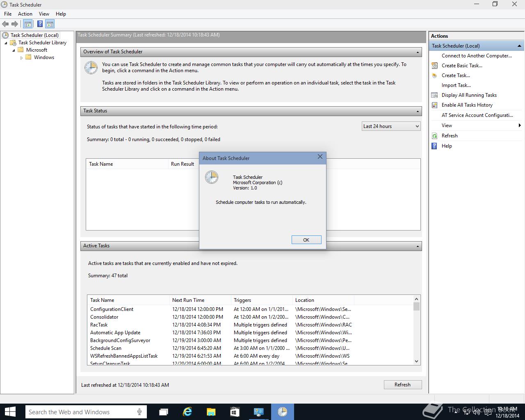Select the Consolidator task row
The height and width of the screenshot is (420, 525).
[x=250, y=317]
